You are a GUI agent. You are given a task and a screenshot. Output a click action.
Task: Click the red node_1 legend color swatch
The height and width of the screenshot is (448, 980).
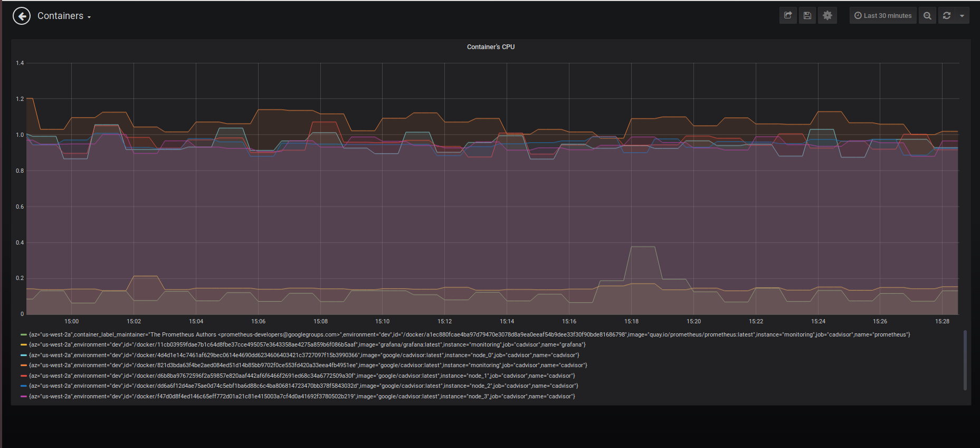24,376
